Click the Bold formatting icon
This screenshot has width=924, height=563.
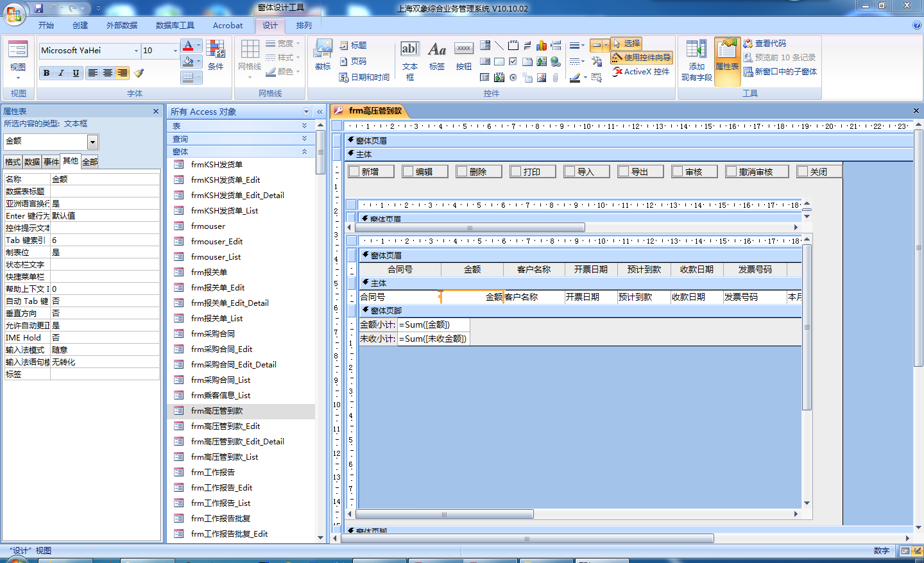[x=46, y=73]
